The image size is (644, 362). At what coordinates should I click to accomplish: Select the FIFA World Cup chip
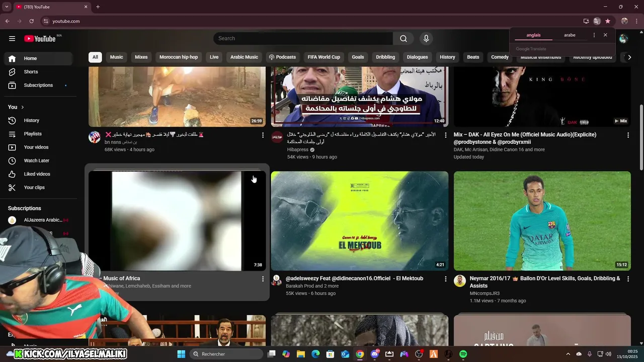324,57
